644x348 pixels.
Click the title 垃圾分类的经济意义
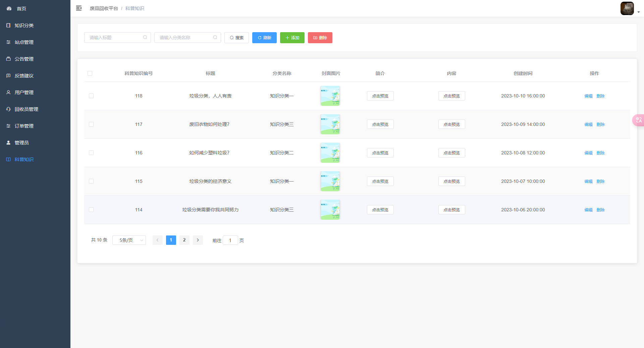click(210, 181)
